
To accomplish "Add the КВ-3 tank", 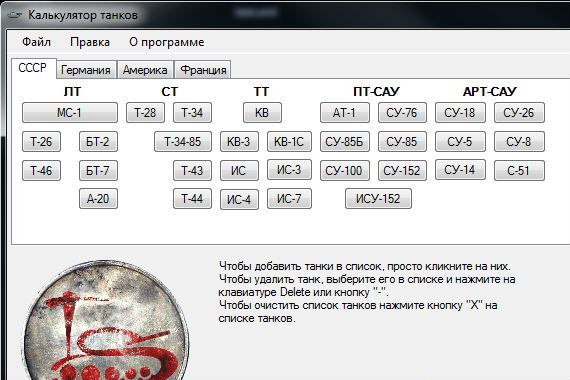I will (x=239, y=141).
